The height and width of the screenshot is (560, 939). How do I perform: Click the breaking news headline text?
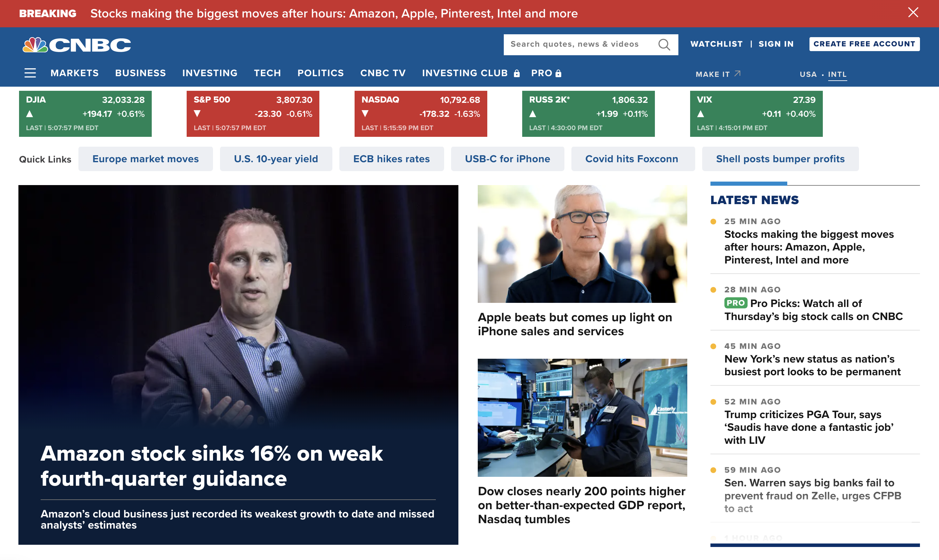tap(334, 14)
